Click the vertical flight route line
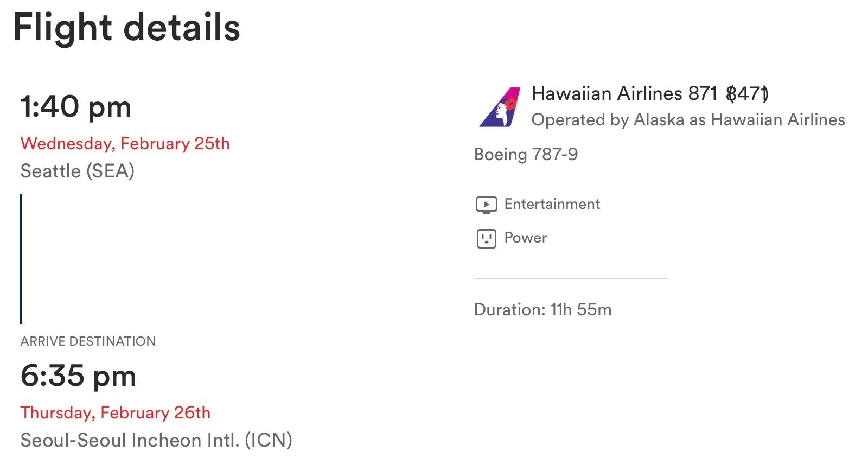This screenshot has width=868, height=464. (21, 258)
